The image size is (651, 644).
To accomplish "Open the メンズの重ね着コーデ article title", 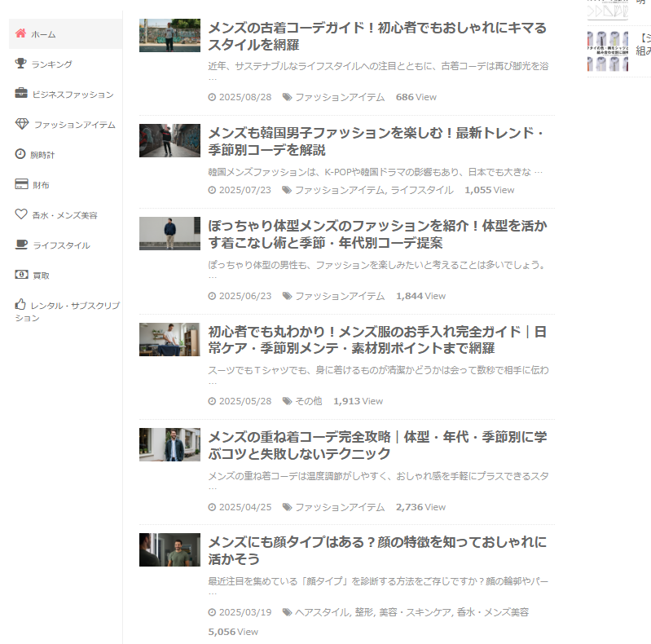I will pos(377,445).
